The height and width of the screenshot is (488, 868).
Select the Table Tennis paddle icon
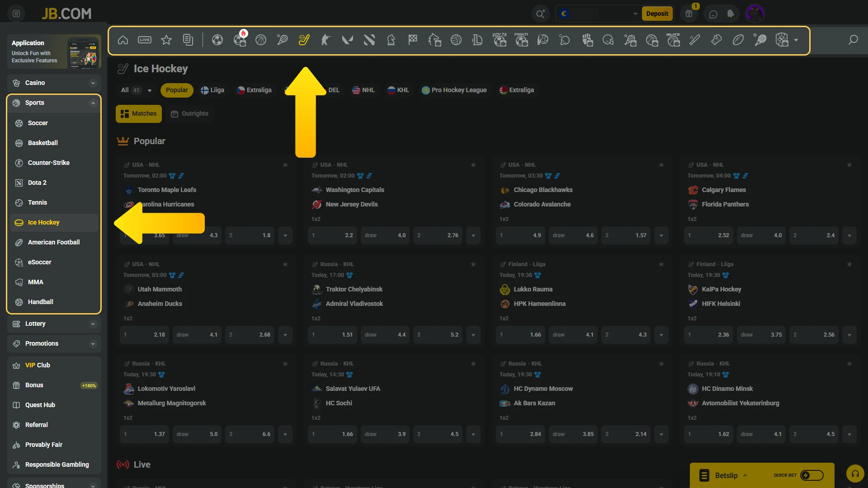click(x=565, y=40)
